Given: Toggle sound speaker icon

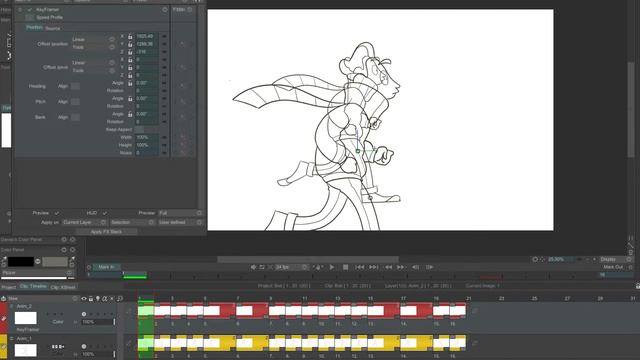Looking at the screenshot, I should [x=253, y=267].
